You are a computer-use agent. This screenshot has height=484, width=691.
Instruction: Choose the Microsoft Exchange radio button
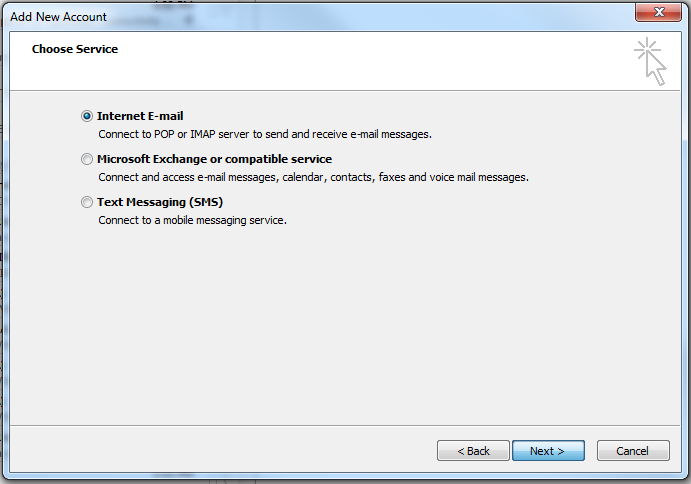click(87, 159)
